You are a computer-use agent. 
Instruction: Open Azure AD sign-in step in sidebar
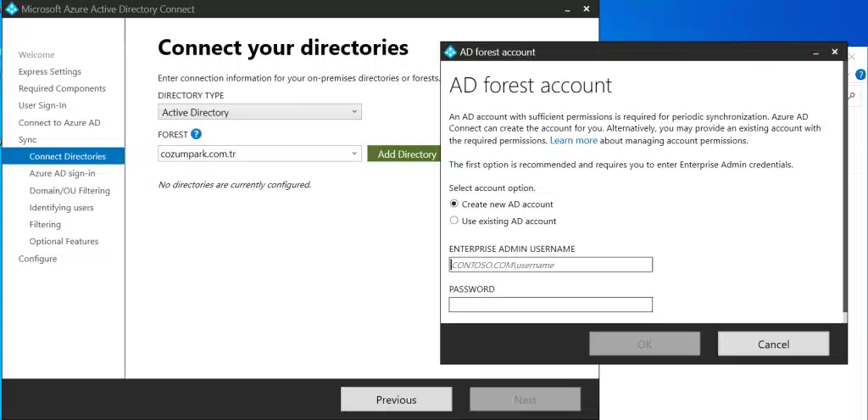pos(62,174)
